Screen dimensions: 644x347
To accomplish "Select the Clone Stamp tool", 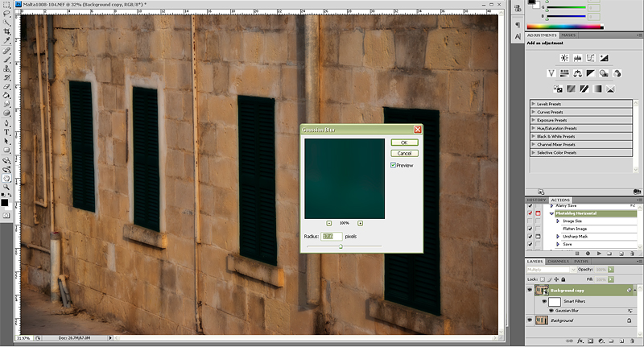I will click(7, 68).
